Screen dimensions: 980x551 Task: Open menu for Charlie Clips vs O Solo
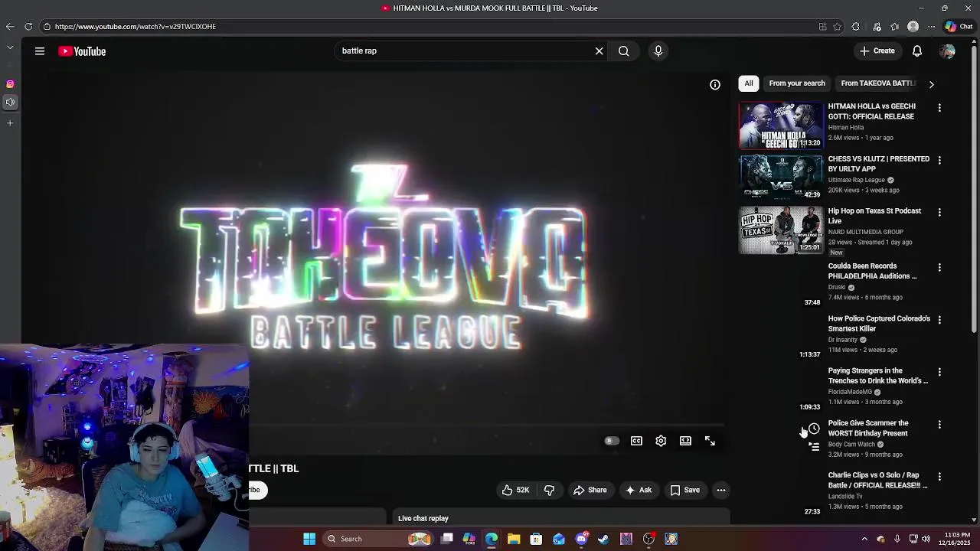click(x=939, y=476)
